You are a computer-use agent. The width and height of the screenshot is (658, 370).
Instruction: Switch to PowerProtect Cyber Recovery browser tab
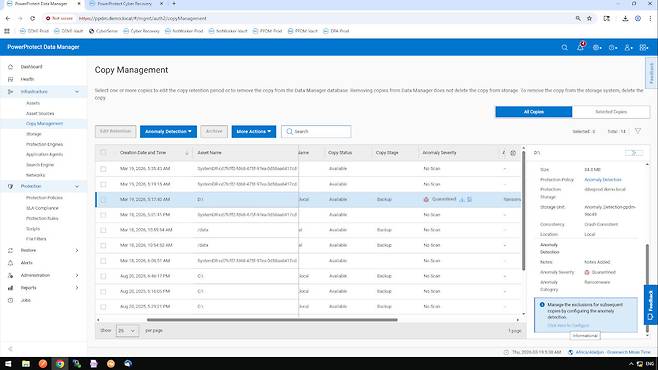point(124,4)
